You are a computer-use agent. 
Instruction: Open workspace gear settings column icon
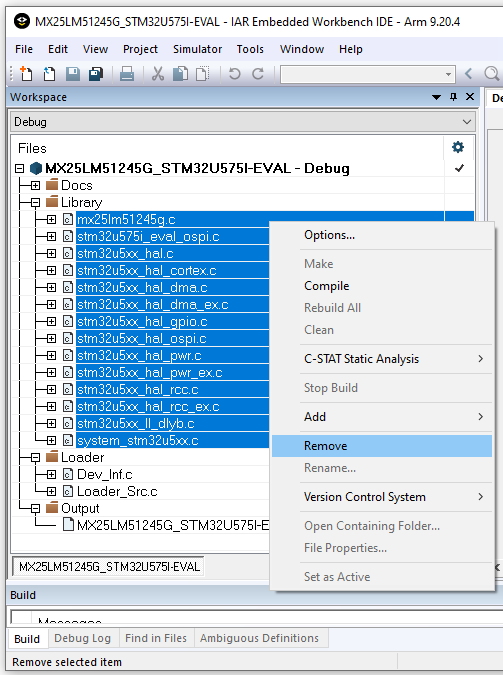click(x=458, y=148)
